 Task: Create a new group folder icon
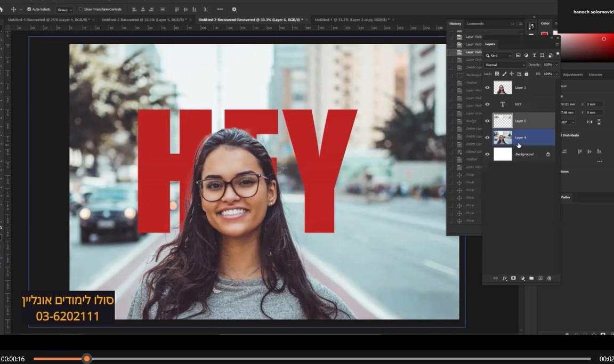coord(531,278)
